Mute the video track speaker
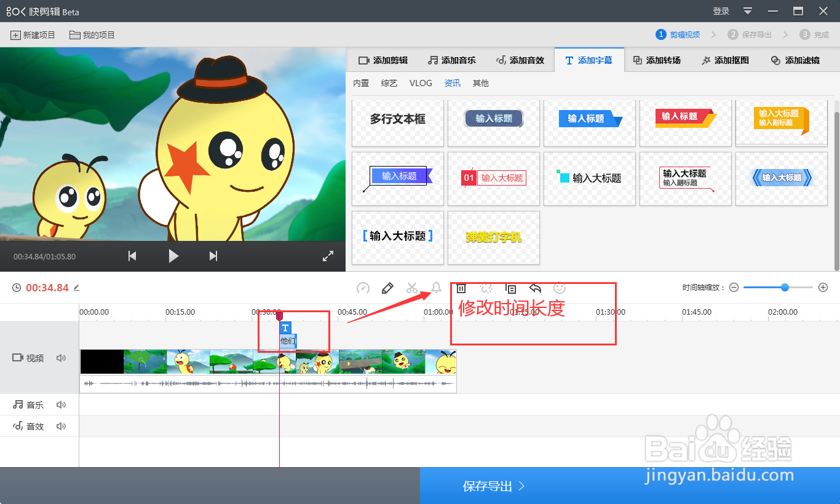Image resolution: width=840 pixels, height=504 pixels. (x=61, y=358)
